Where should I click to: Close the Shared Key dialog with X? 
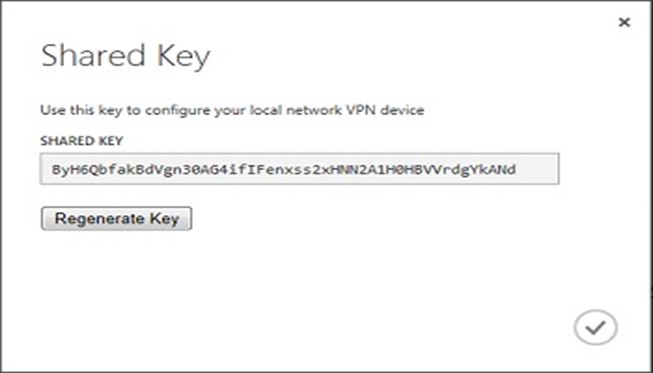click(x=624, y=22)
